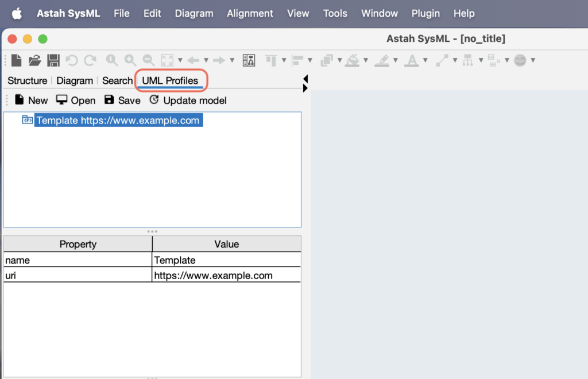Open the UML Profiles tab
Viewport: 588px width, 379px height.
[x=171, y=80]
